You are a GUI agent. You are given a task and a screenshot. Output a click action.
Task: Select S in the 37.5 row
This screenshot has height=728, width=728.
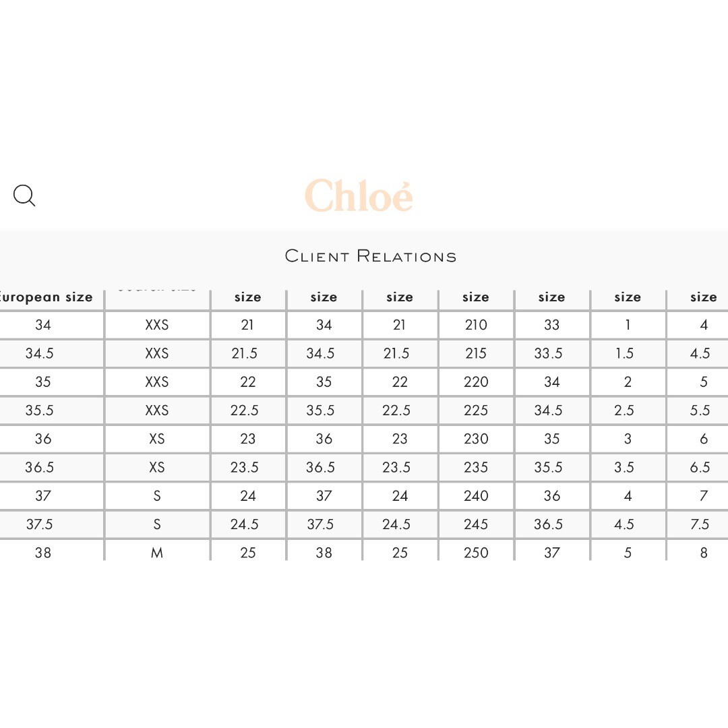157,524
